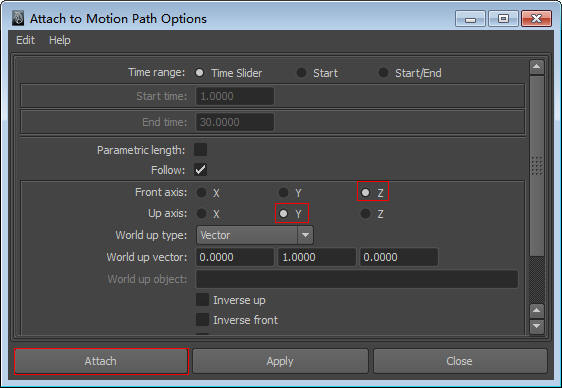Select Start/End time range option
The image size is (562, 388).
[383, 73]
